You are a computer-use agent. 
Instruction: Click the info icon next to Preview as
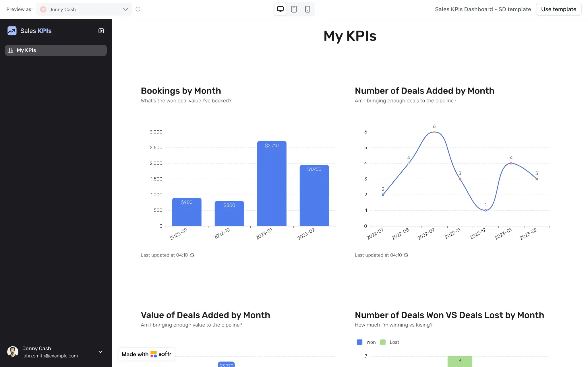pyautogui.click(x=138, y=9)
